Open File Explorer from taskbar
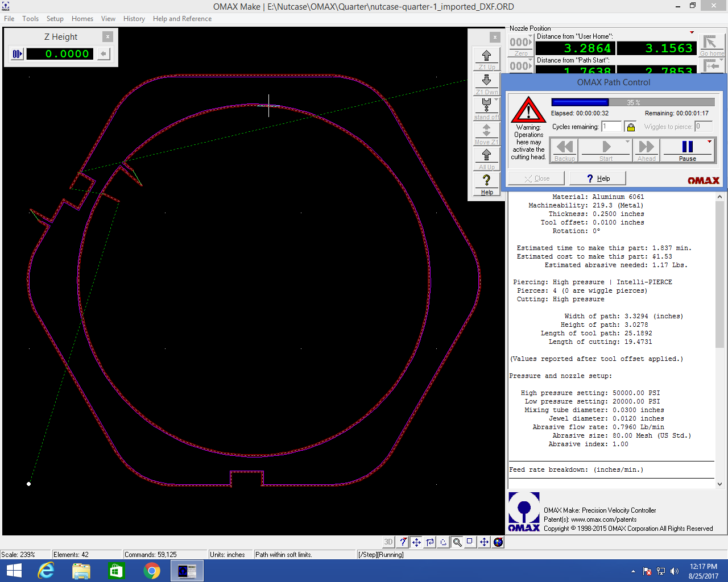Image resolution: width=728 pixels, height=582 pixels. (81, 571)
